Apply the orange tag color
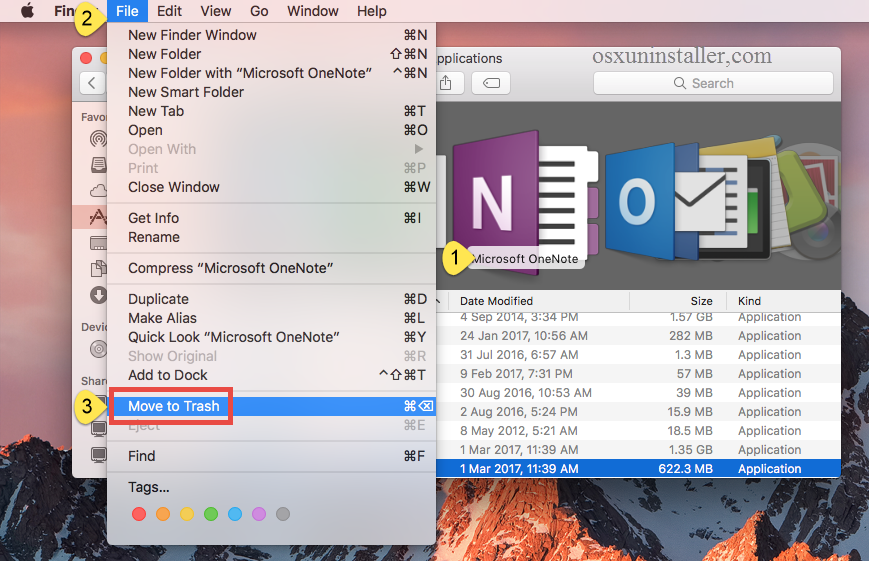This screenshot has width=869, height=561. 163,514
